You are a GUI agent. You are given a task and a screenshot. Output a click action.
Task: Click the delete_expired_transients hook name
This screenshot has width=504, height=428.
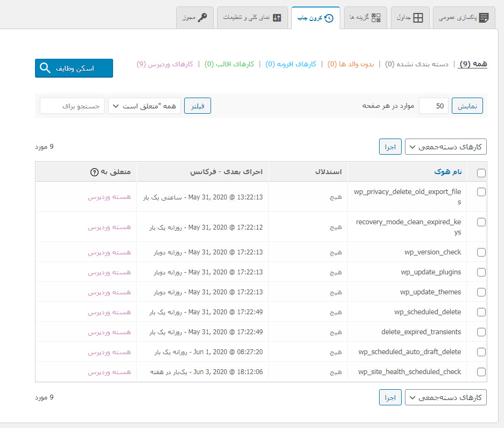coord(421,332)
